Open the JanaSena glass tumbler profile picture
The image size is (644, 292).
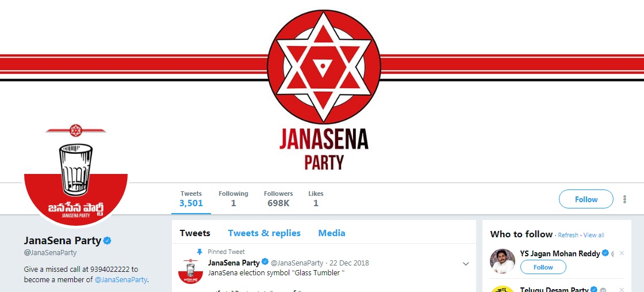click(x=76, y=174)
